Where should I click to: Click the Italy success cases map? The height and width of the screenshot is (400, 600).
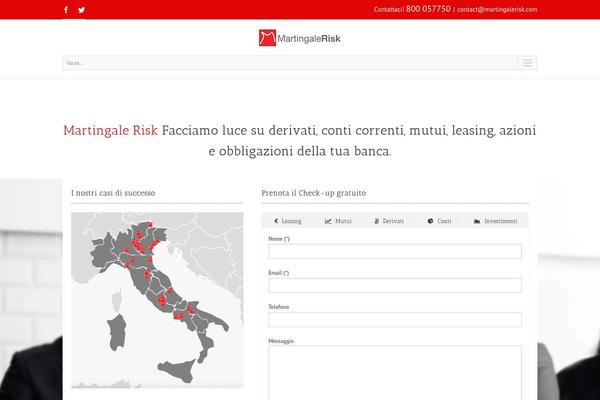tap(157, 300)
